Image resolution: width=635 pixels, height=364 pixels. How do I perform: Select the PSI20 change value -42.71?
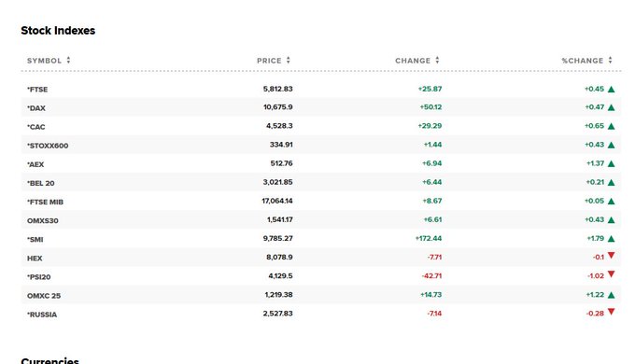(431, 276)
